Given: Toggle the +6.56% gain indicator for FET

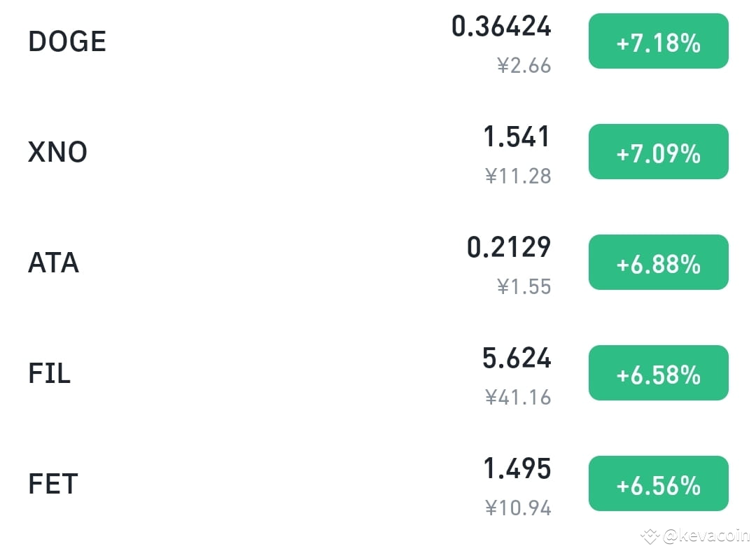Looking at the screenshot, I should pos(658,483).
